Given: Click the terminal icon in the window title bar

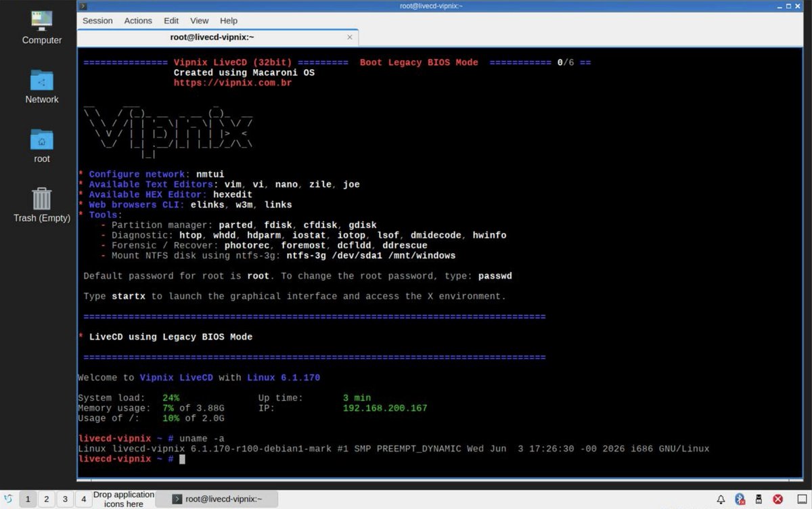Looking at the screenshot, I should pos(83,6).
